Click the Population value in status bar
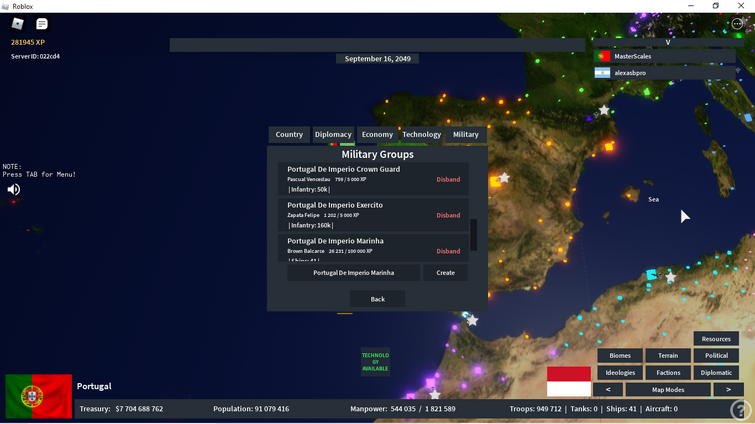This screenshot has height=424, width=755. (x=272, y=409)
